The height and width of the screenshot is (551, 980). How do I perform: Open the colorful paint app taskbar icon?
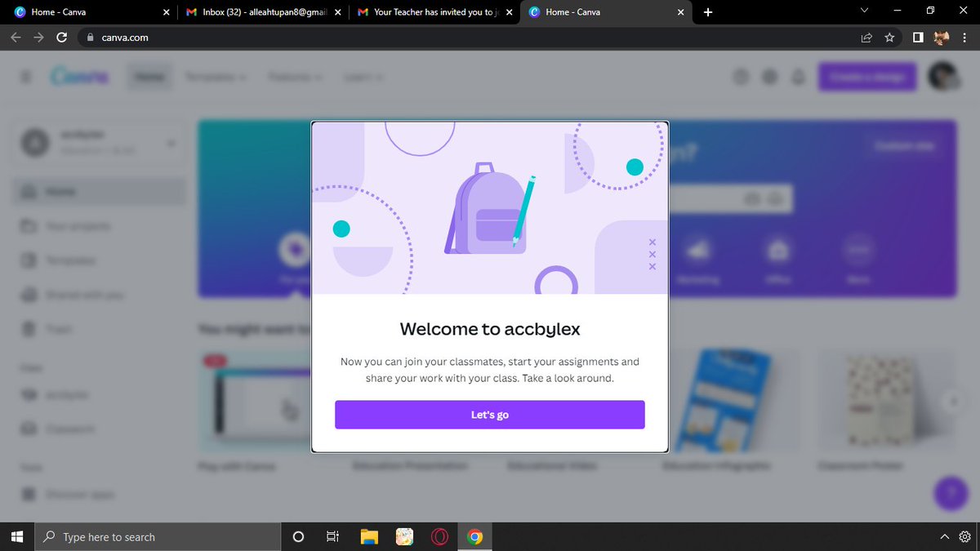pos(404,536)
